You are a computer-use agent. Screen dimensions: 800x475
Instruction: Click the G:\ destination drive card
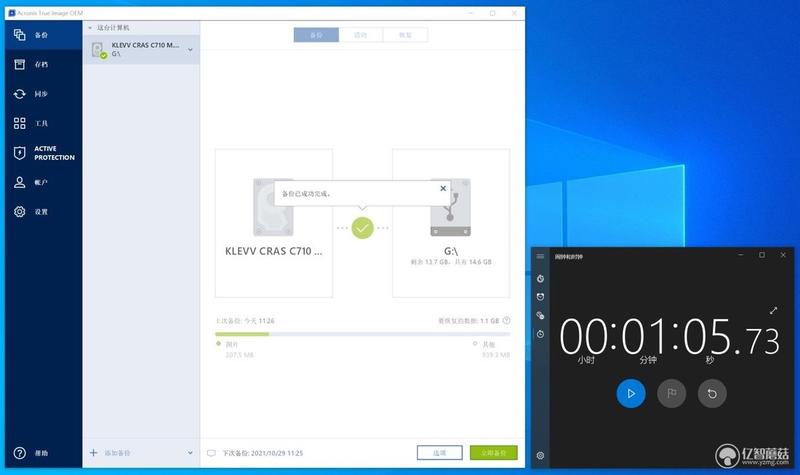coord(451,223)
